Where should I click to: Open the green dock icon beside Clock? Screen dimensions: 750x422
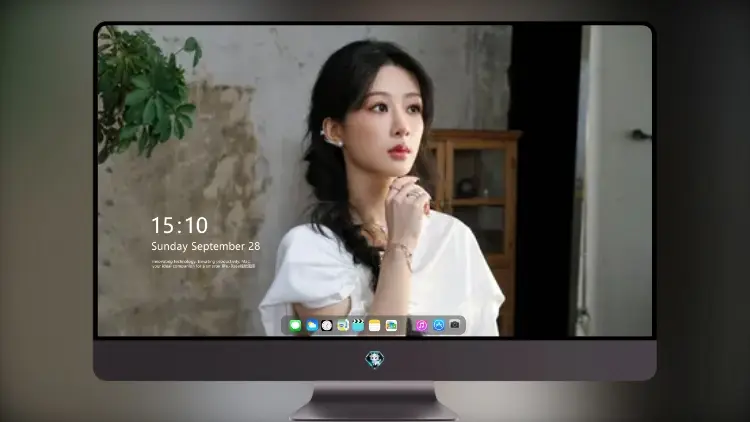coord(342,325)
